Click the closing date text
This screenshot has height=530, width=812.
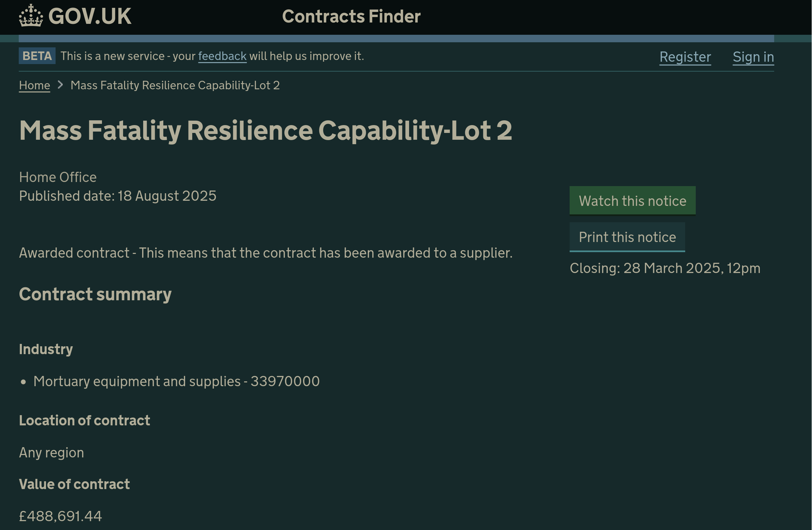tap(665, 269)
